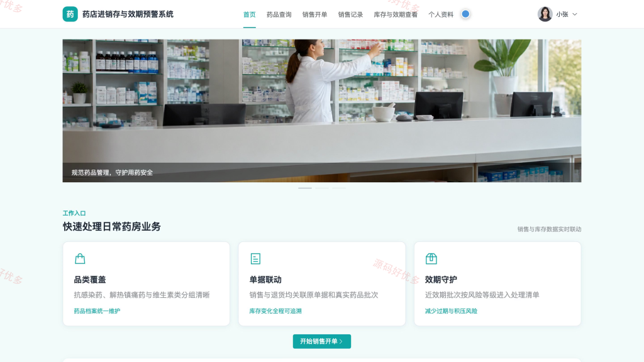
Task: Click the description 抗感染药、解热镇痛药与维生素类分组清晰
Action: point(142,295)
